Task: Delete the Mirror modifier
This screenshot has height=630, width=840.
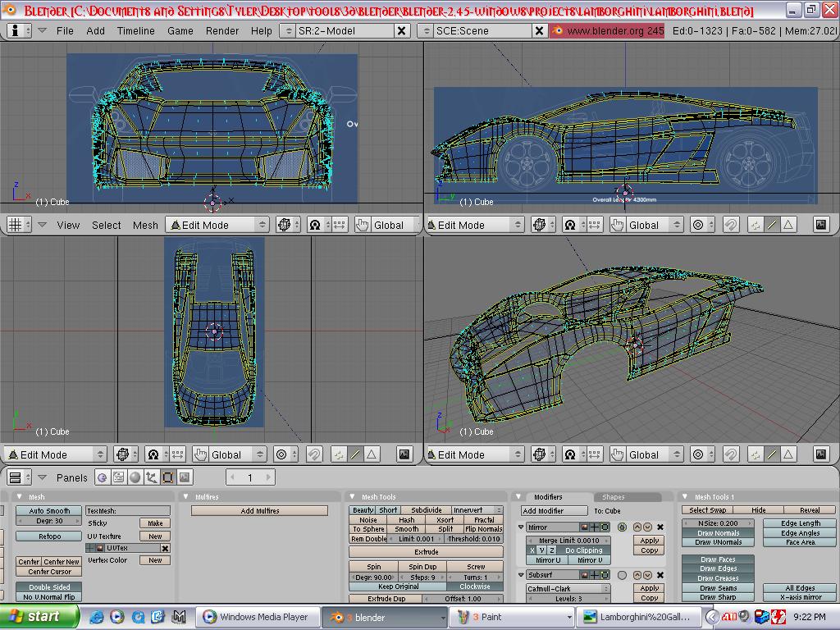Action: 660,527
